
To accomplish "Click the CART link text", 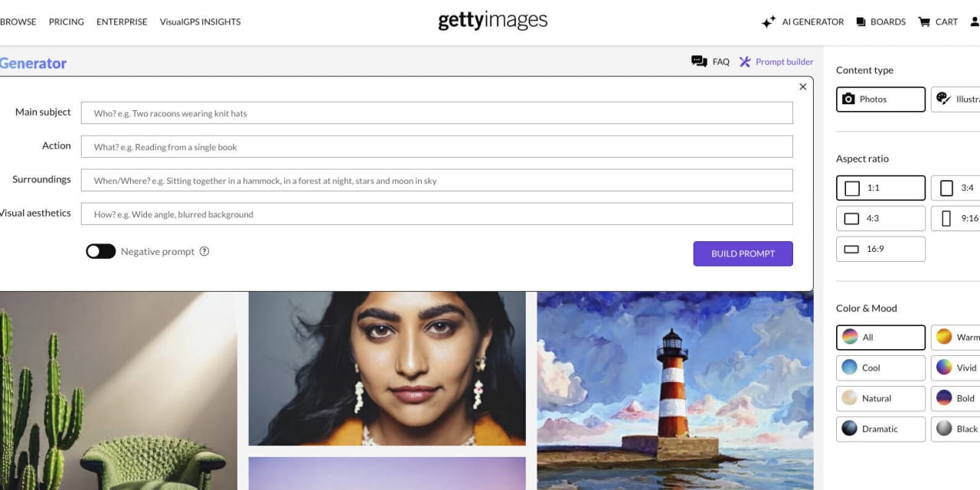I will pyautogui.click(x=947, y=22).
